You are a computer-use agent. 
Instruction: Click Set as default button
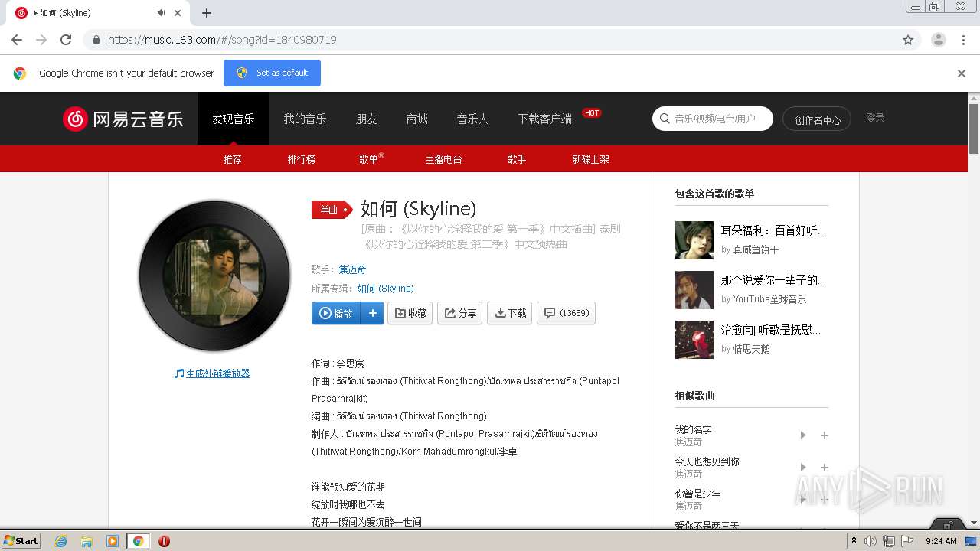click(x=272, y=73)
